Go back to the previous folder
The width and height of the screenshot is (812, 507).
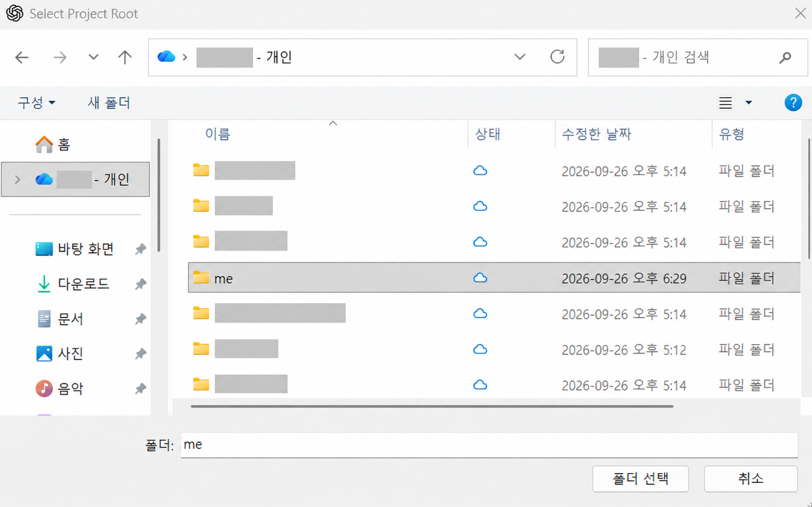21,57
